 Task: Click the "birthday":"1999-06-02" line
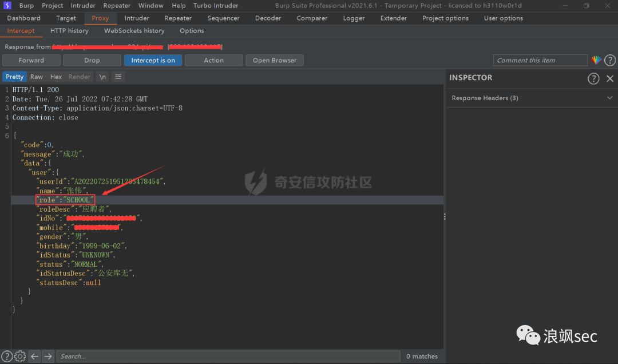coord(82,246)
